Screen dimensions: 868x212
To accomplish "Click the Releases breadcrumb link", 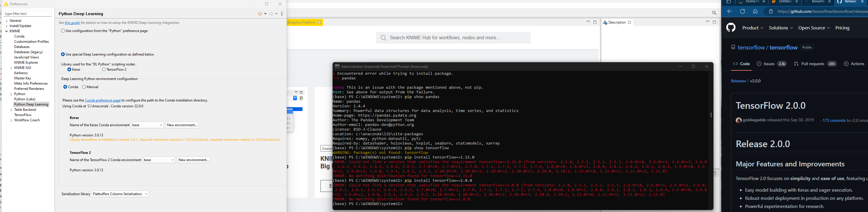I will tap(738, 81).
